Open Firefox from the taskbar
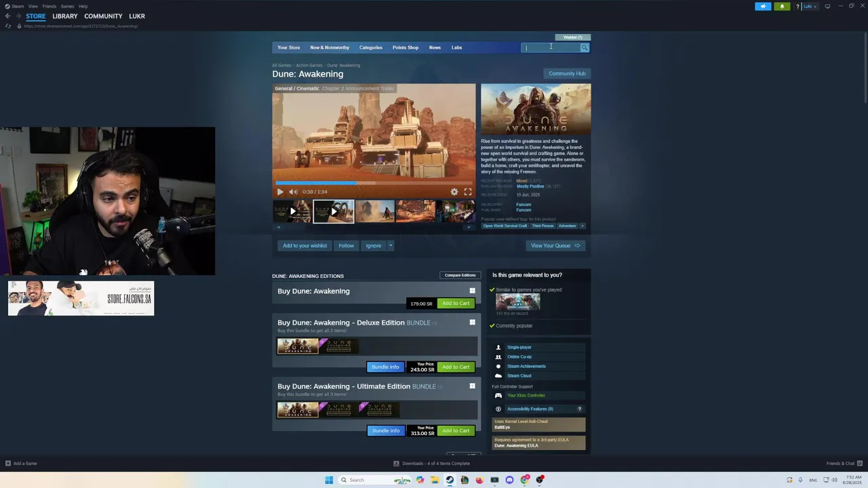868x488 pixels. (x=479, y=480)
